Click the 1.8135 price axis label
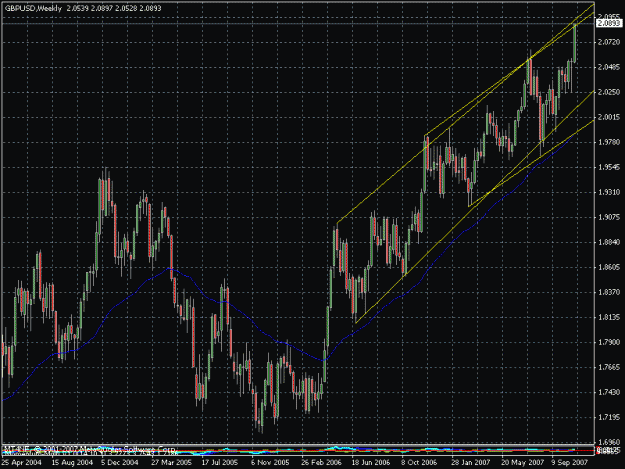Viewport: 625px width, 469px height. (x=609, y=318)
